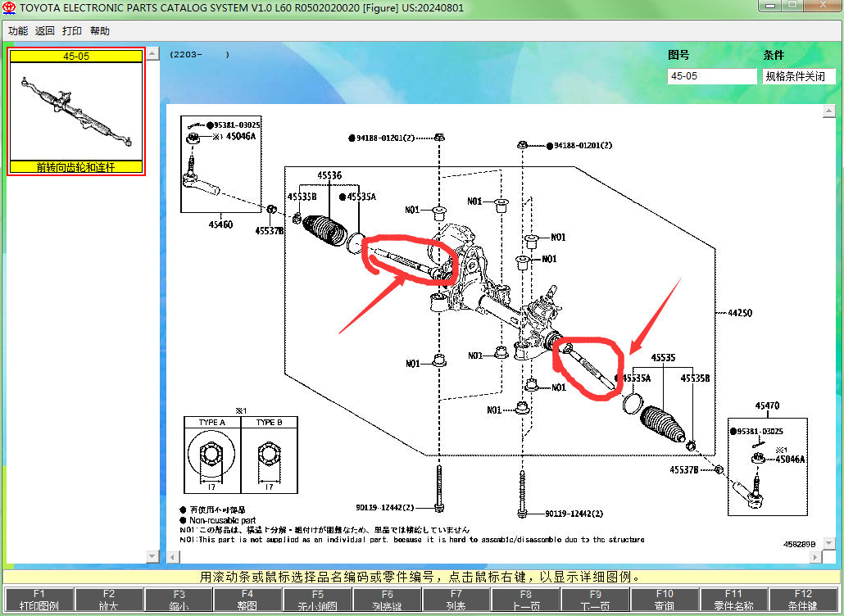Click figure number 458289B in corner
Image resolution: width=844 pixels, height=616 pixels.
[799, 544]
